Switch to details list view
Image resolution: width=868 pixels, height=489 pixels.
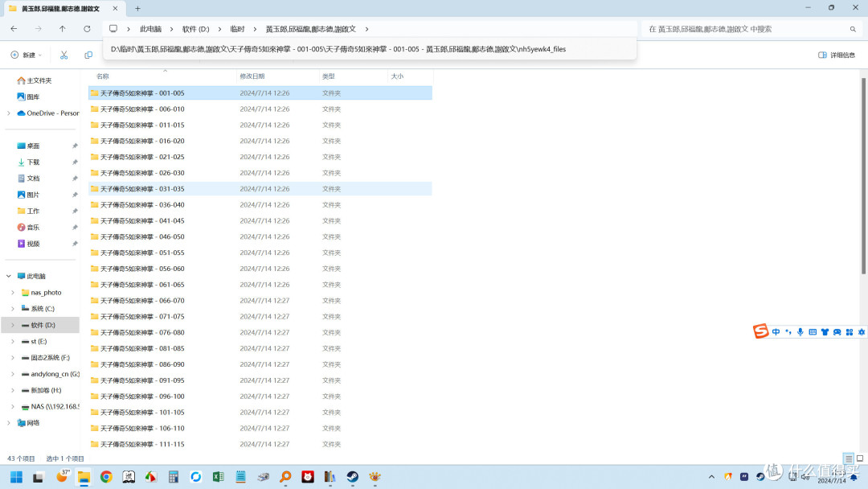pos(849,458)
